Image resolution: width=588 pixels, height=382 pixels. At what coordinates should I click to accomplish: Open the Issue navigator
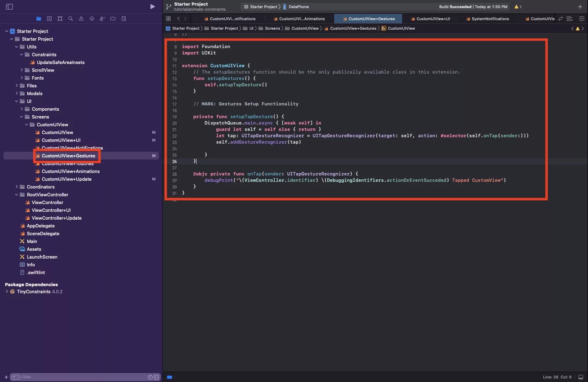pos(81,19)
